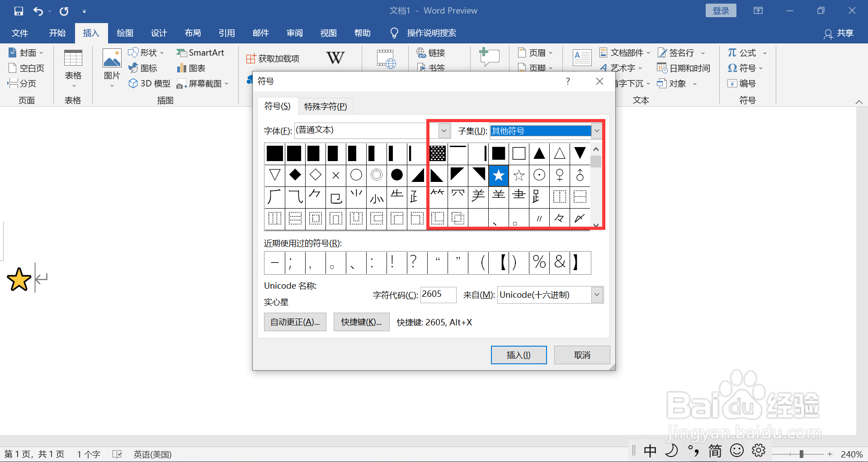Switch to the Layout (布局) tab
This screenshot has width=868, height=462.
click(x=193, y=33)
